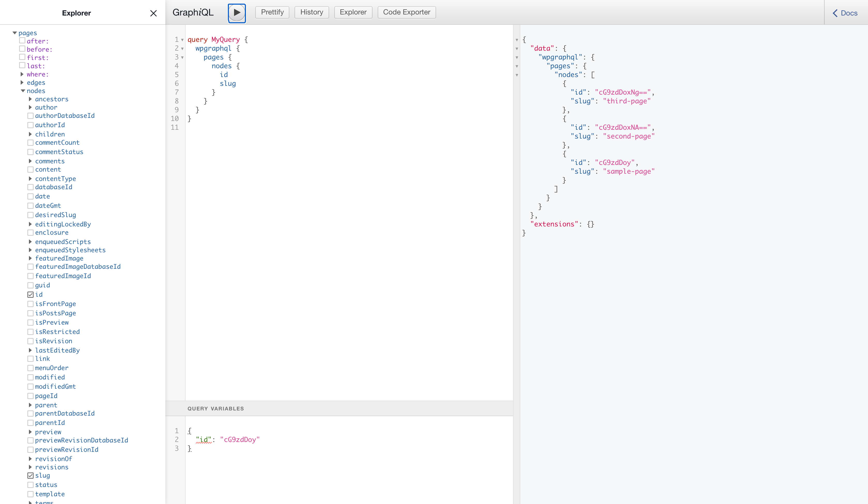Expand the "where:" argument

click(22, 74)
